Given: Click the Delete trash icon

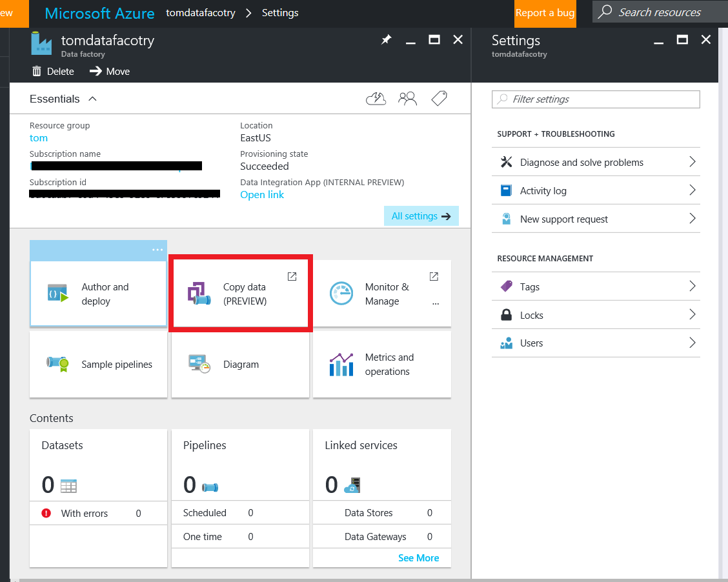Looking at the screenshot, I should click(x=37, y=71).
